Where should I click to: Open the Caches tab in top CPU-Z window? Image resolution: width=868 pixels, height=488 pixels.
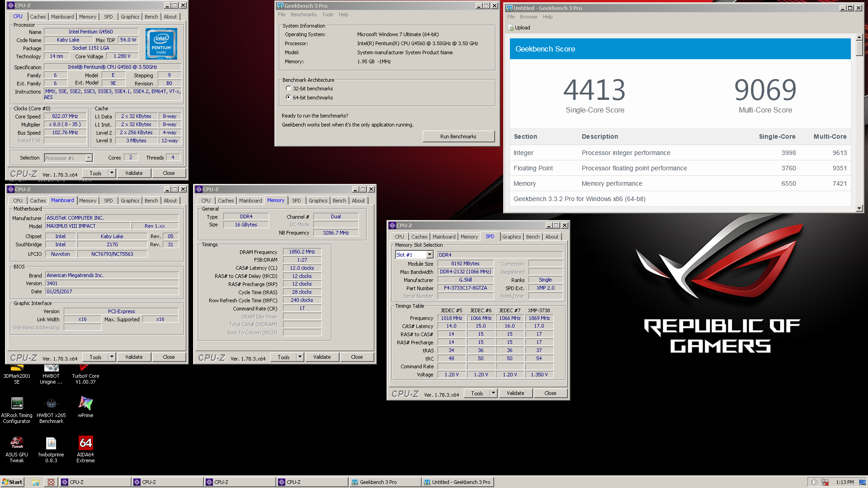(38, 17)
